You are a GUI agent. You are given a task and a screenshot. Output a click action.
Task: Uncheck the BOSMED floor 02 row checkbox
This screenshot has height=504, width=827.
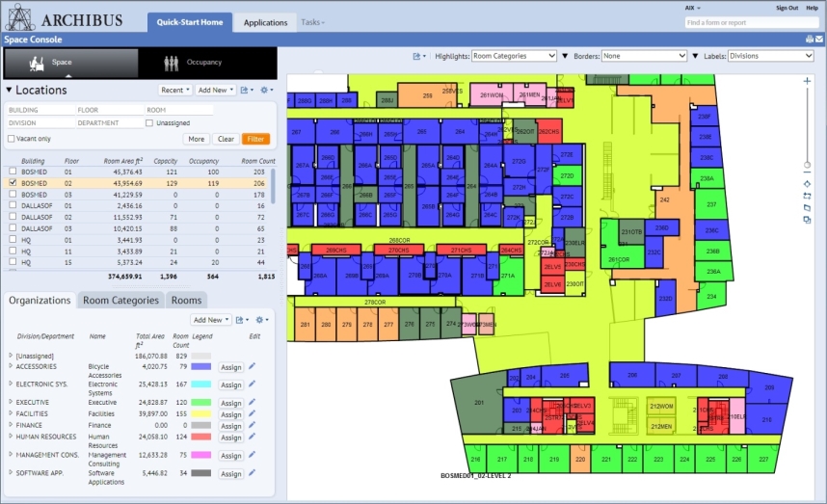(13, 182)
